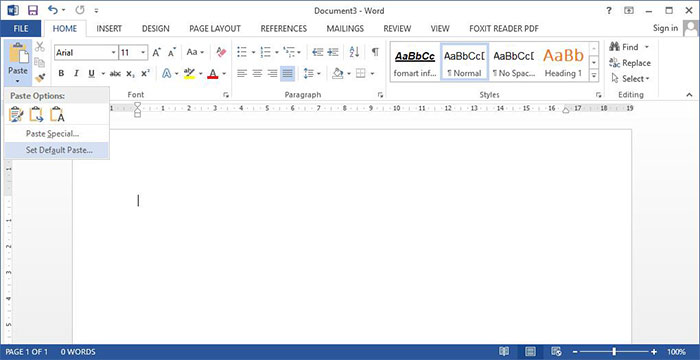Click Paste Special menu entry
Image resolution: width=700 pixels, height=360 pixels.
click(x=56, y=134)
